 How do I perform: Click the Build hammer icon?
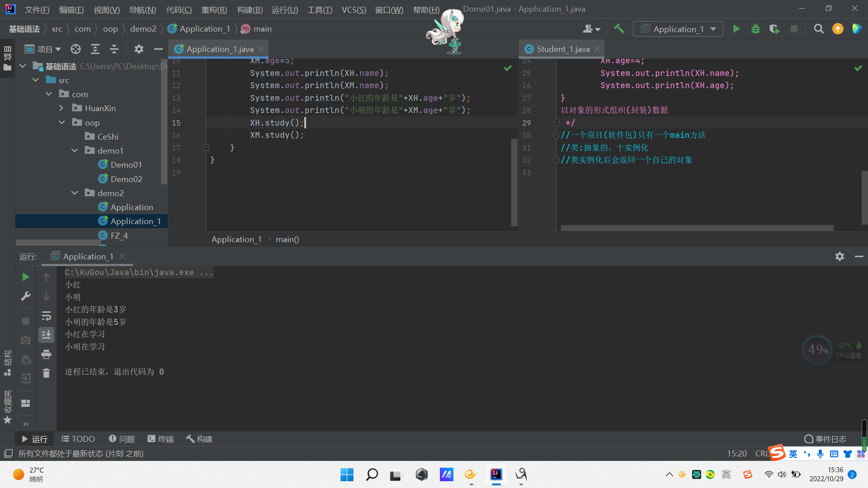[619, 29]
